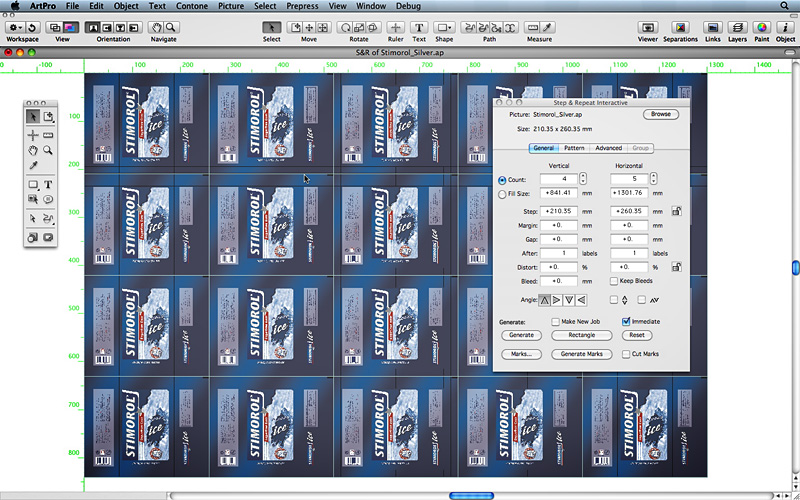
Task: Choose the eyedropper tool
Action: coord(32,166)
